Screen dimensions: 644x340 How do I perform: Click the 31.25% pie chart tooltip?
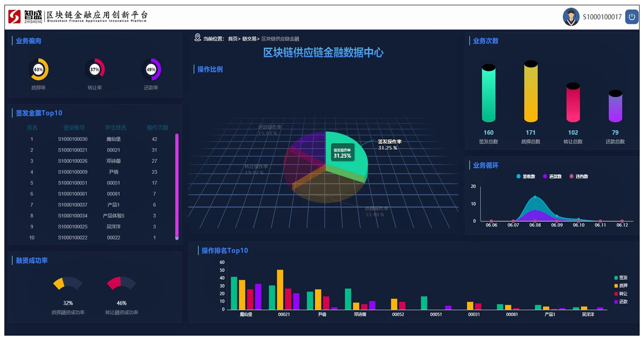[342, 153]
